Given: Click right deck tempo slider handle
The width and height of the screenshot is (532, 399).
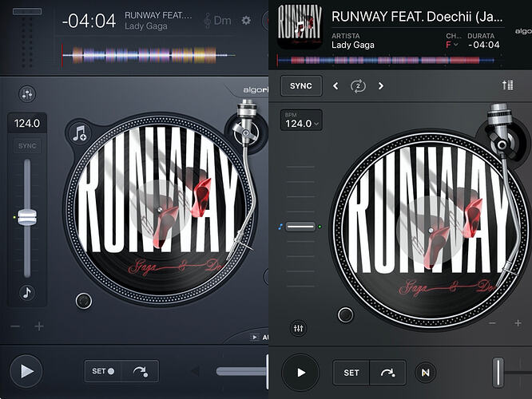Looking at the screenshot, I should [300, 226].
